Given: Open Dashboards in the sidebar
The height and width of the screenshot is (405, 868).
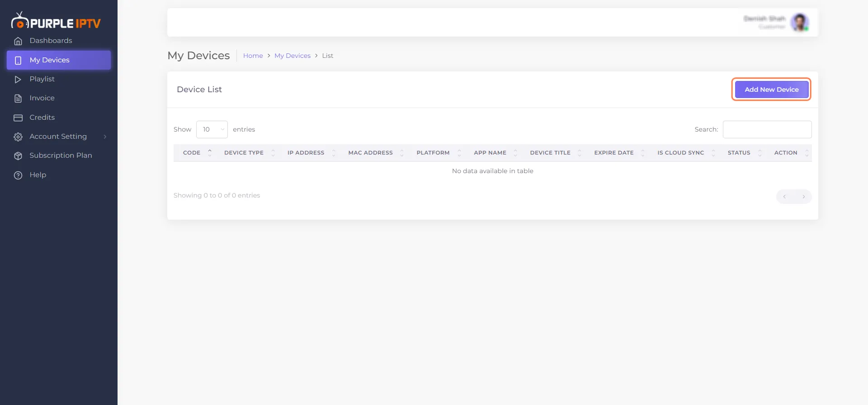Looking at the screenshot, I should (59, 41).
